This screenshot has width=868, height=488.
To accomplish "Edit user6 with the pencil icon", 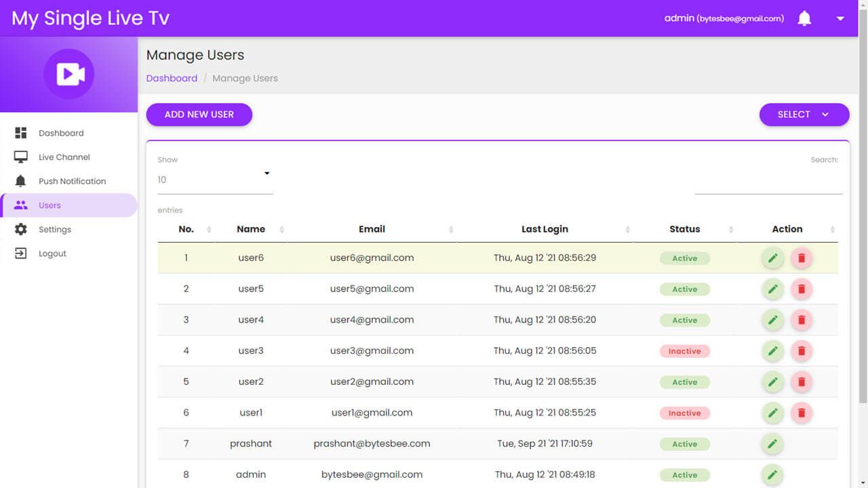I will tap(772, 258).
